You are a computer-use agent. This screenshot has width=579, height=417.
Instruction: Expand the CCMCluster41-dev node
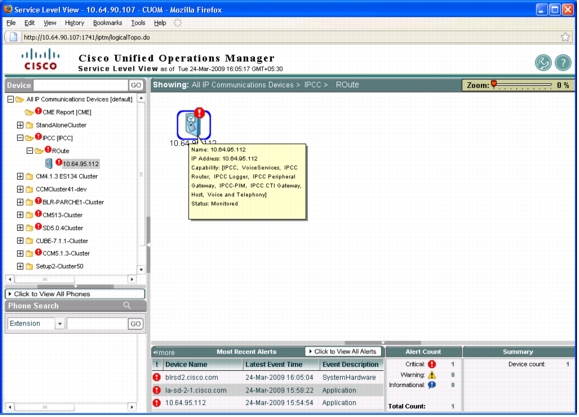point(20,189)
